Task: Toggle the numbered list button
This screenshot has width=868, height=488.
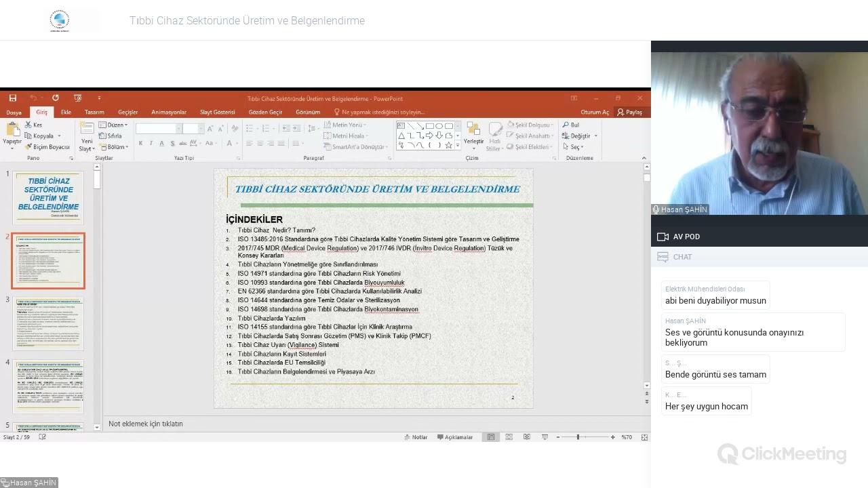Action: pos(264,128)
